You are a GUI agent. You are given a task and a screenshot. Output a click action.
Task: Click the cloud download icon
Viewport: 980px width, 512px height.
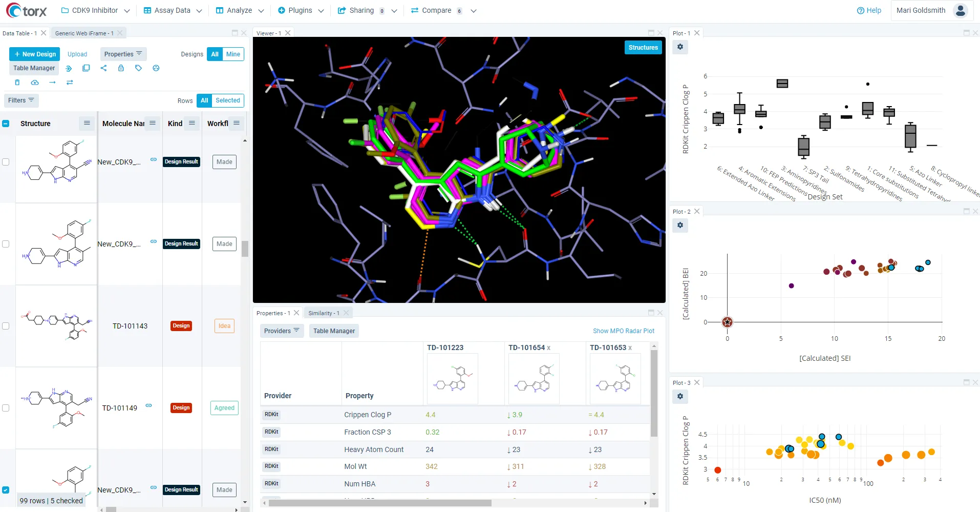[x=35, y=83]
